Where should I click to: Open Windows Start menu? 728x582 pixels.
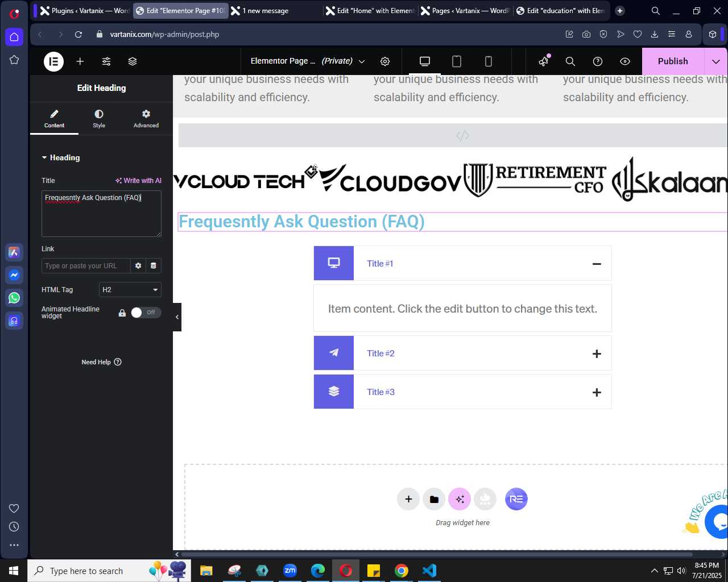14,571
